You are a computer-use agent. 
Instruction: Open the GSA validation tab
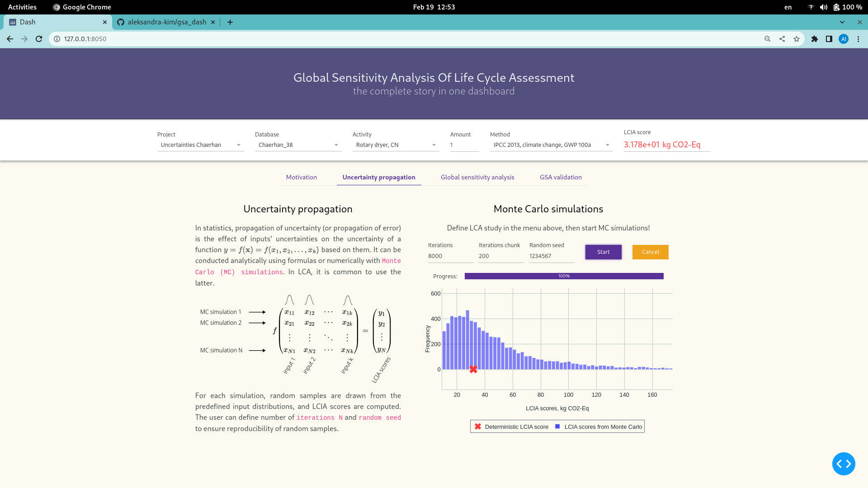click(561, 177)
